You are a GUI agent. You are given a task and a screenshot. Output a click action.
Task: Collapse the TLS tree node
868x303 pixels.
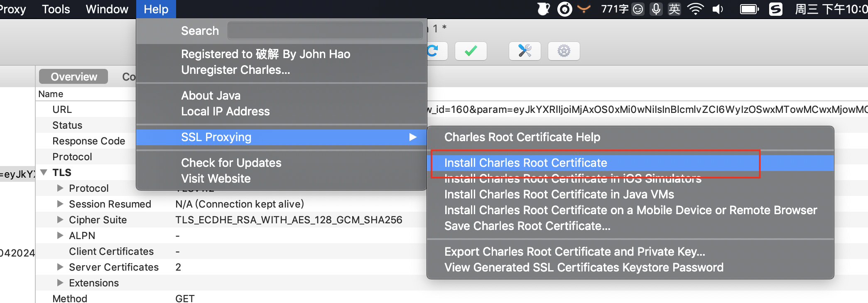pyautogui.click(x=44, y=172)
